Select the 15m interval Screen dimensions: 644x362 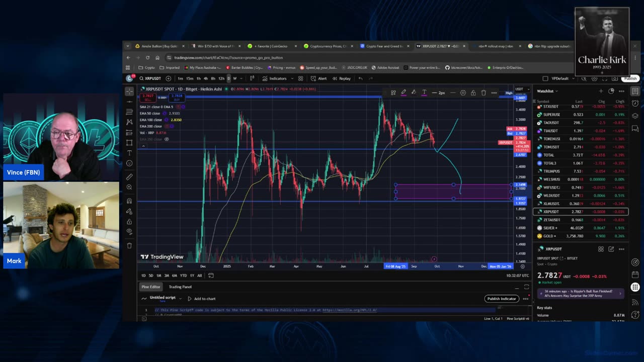(x=190, y=78)
